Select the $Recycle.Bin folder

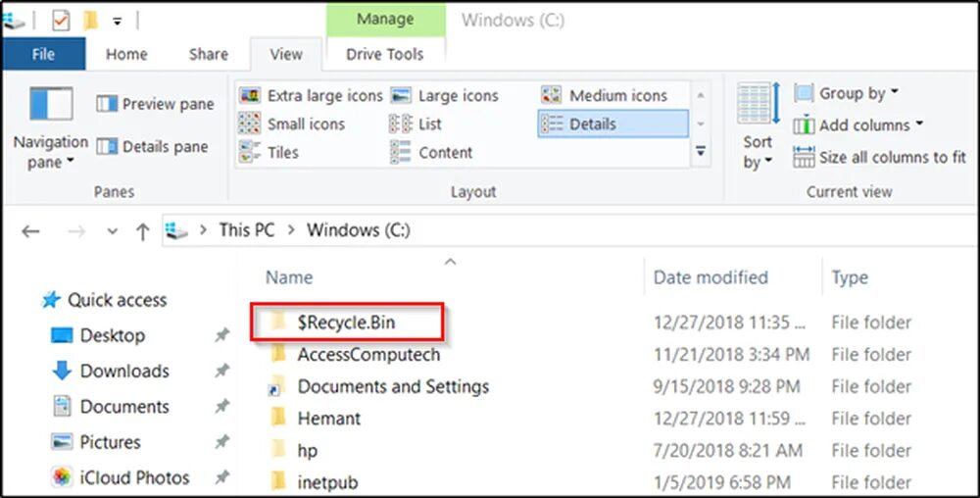(347, 323)
